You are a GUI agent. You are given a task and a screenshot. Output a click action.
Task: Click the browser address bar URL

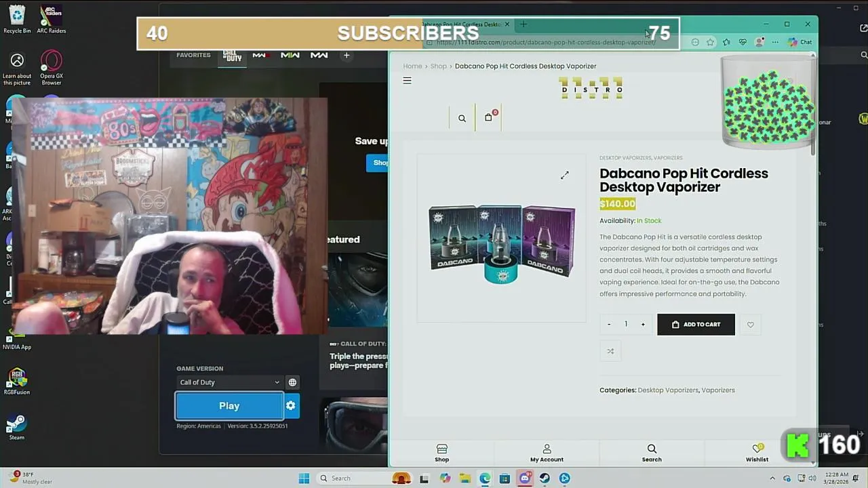click(x=546, y=42)
